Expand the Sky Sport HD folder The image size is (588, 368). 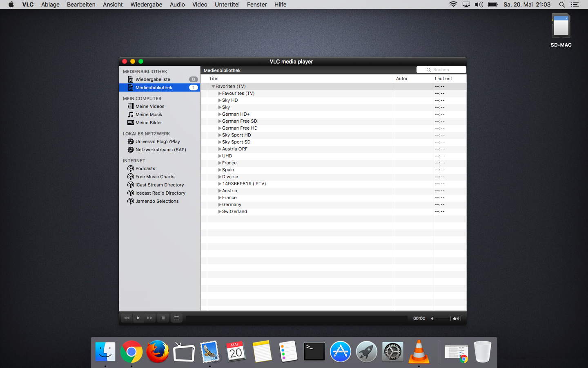pos(220,135)
